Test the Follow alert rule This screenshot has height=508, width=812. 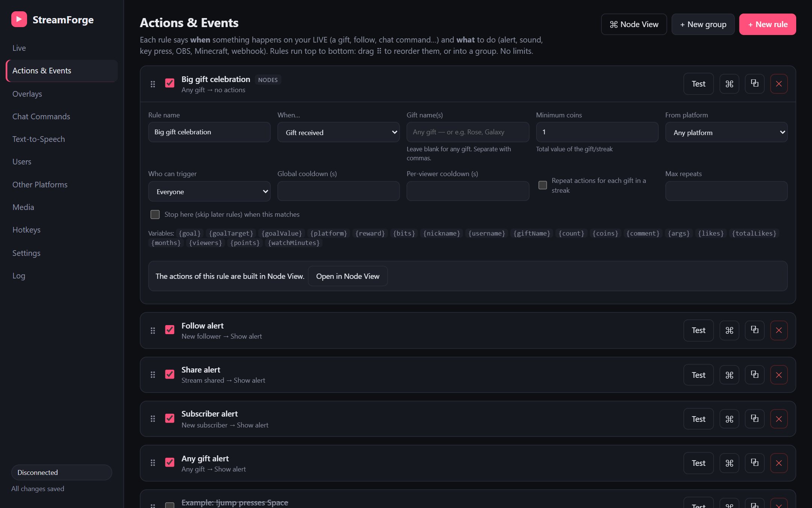[x=698, y=330]
